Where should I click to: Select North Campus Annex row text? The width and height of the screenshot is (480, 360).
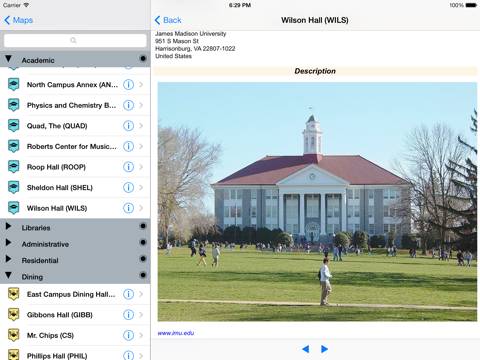[72, 85]
